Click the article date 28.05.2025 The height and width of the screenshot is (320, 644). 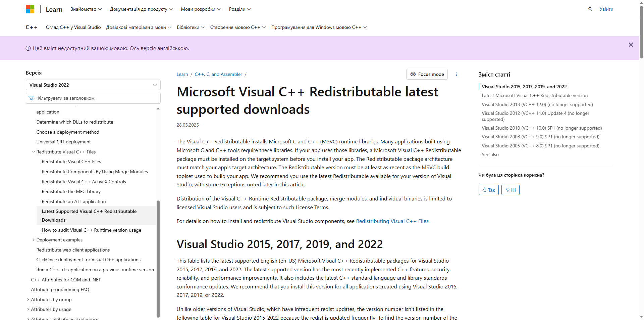pos(187,125)
